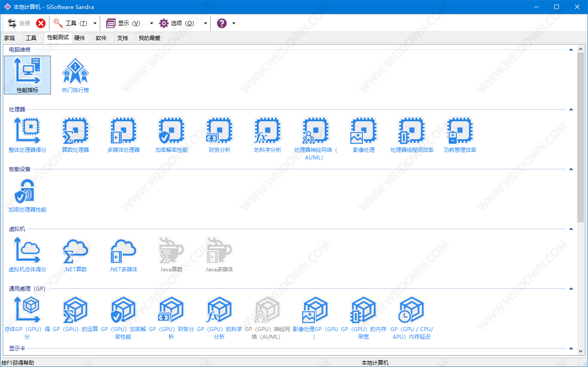The height and width of the screenshot is (367, 588).
Task: Switch to the 我的最爱 tab
Action: pyautogui.click(x=149, y=38)
